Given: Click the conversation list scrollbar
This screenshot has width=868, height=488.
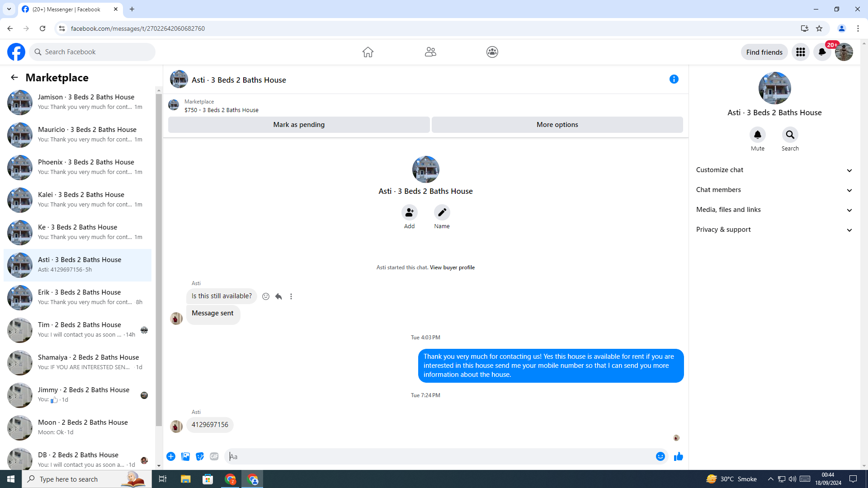Looking at the screenshot, I should 159,258.
